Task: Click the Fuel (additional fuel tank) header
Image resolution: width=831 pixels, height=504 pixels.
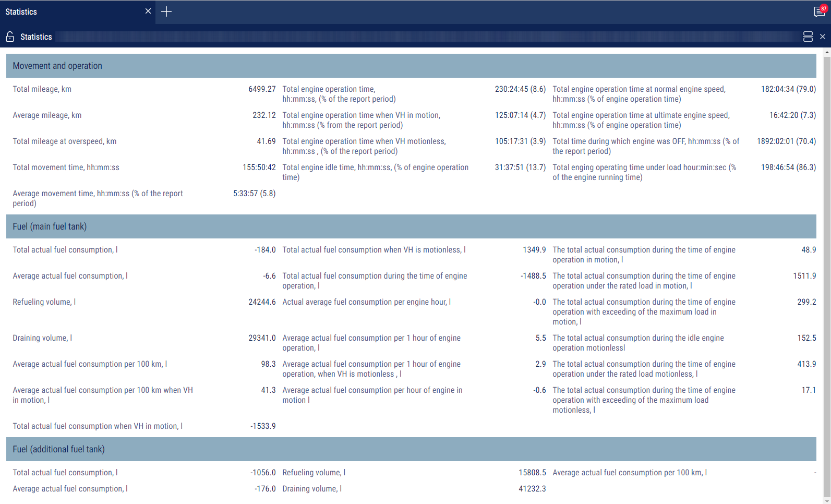Action: [x=411, y=449]
